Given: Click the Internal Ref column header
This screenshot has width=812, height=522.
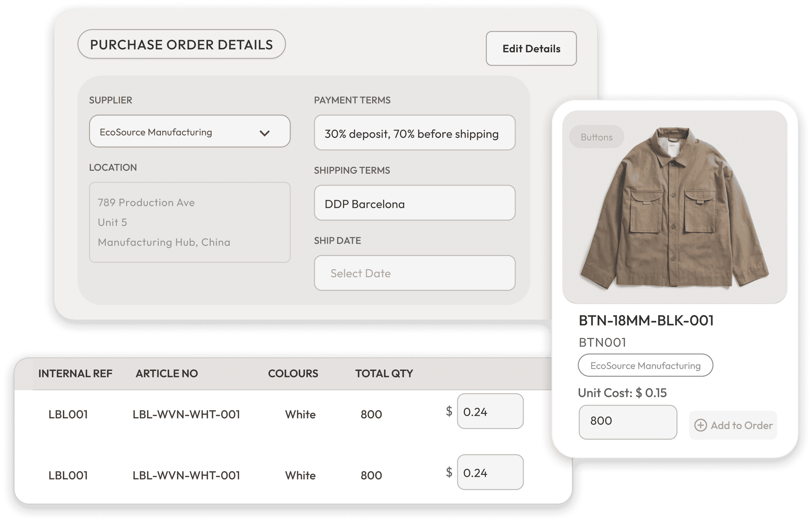Looking at the screenshot, I should (75, 374).
